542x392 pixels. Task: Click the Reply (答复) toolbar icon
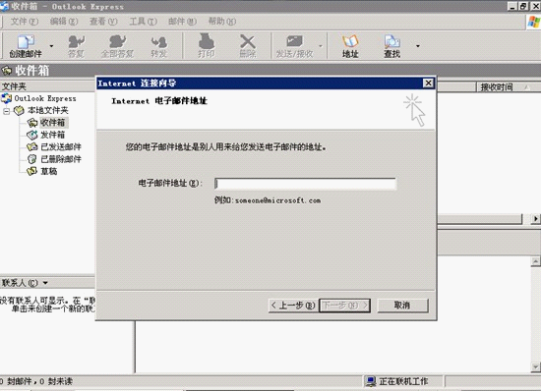(76, 46)
